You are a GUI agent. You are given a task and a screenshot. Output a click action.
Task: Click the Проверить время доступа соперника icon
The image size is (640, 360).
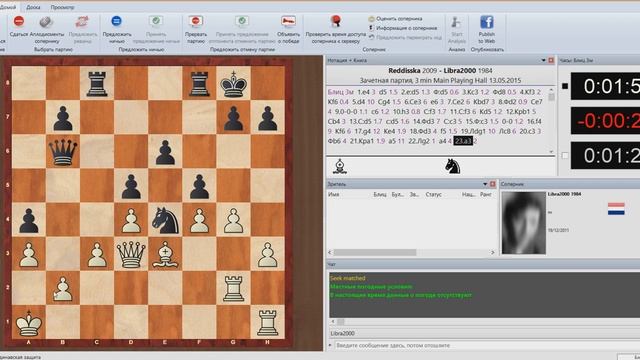point(336,21)
